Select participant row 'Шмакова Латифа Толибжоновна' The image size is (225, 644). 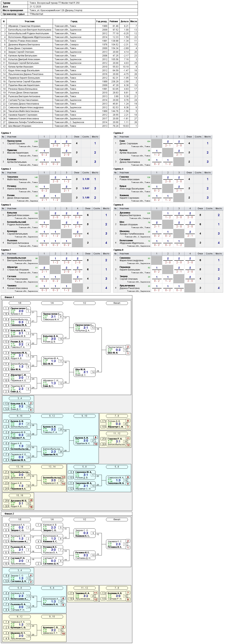(69, 122)
